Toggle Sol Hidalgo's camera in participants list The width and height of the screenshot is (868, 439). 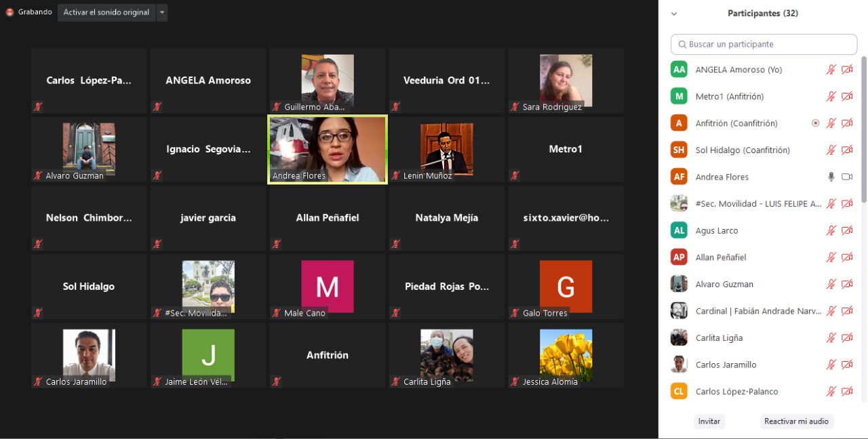[x=847, y=150]
